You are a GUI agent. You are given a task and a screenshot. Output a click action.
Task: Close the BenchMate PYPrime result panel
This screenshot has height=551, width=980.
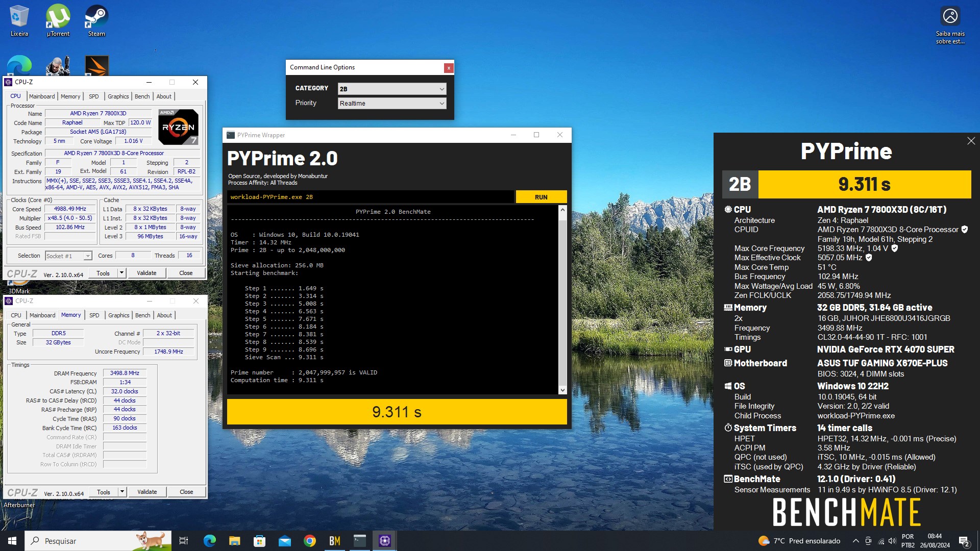click(971, 141)
